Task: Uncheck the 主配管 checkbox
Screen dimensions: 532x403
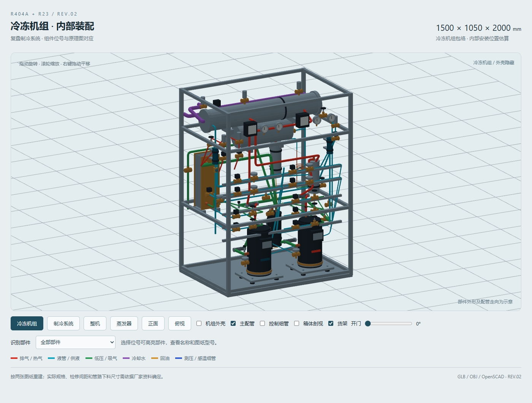Action: point(233,324)
